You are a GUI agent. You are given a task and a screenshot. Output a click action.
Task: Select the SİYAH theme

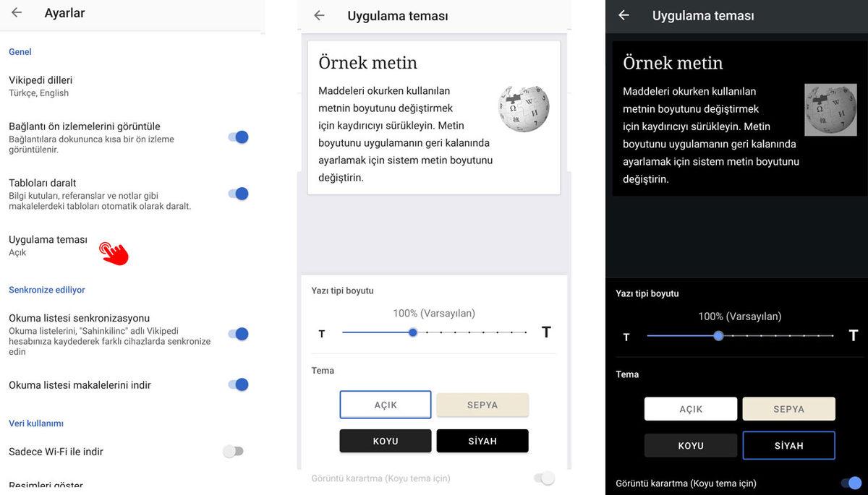coord(482,441)
